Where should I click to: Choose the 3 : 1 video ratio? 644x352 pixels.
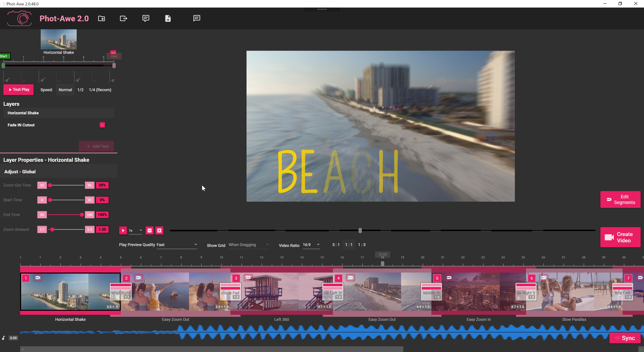click(x=336, y=245)
